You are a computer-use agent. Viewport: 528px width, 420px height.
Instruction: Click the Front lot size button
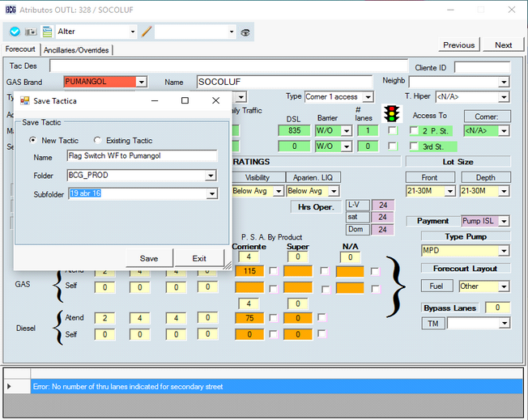pyautogui.click(x=430, y=177)
